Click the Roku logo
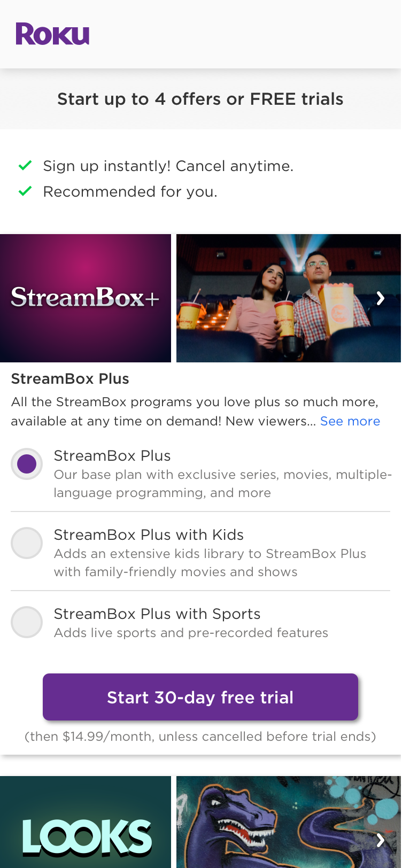 click(x=52, y=34)
